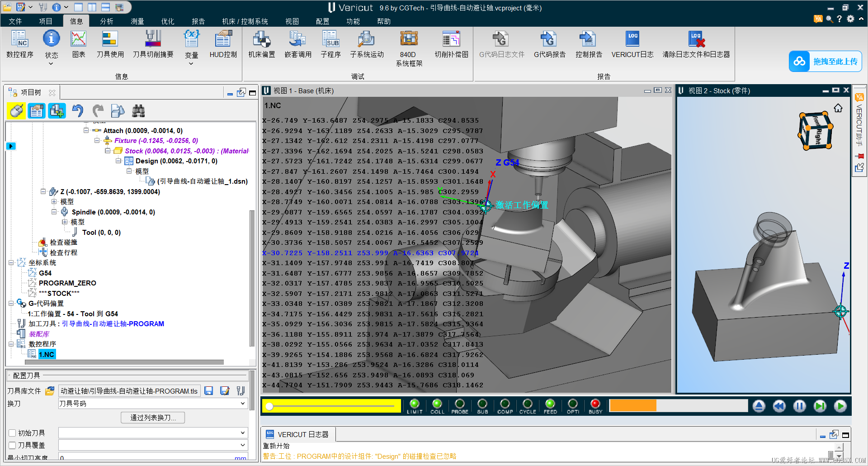
Task: Click the 刀具库文件 path input field
Action: click(x=129, y=391)
